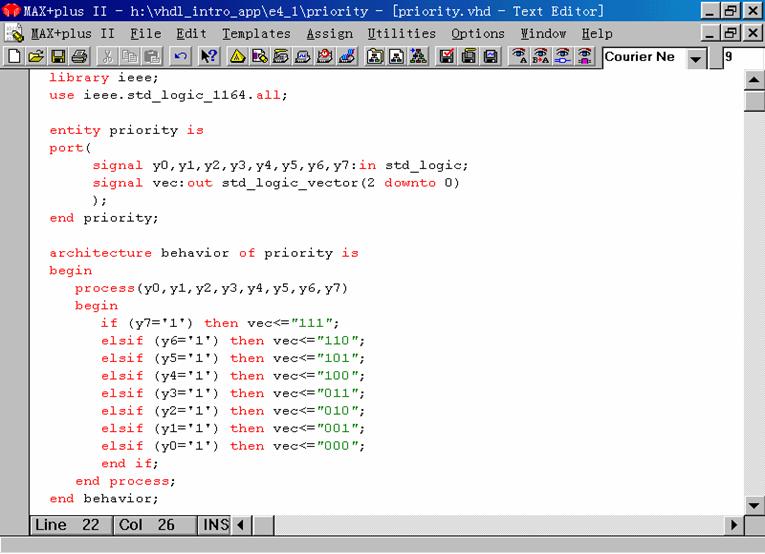Click the vertical scrollbar thumb
Image resolution: width=765 pixels, height=554 pixels.
[754, 101]
